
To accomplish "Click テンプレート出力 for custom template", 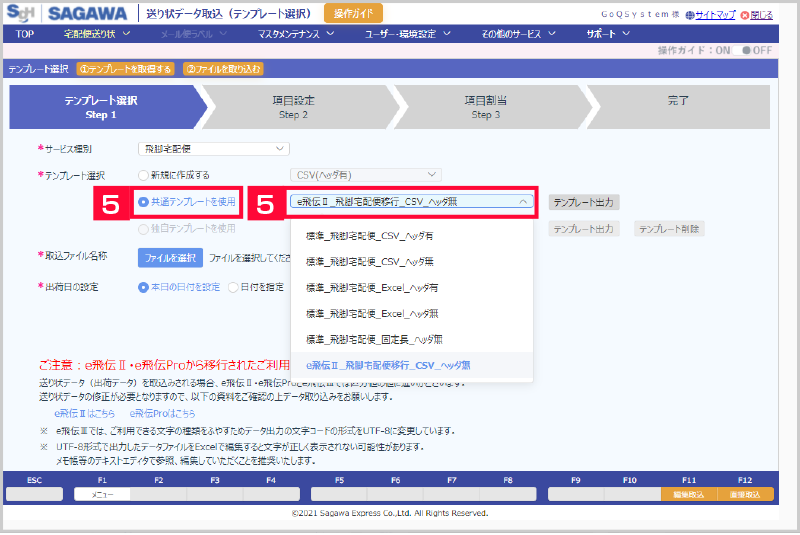I will coord(584,229).
